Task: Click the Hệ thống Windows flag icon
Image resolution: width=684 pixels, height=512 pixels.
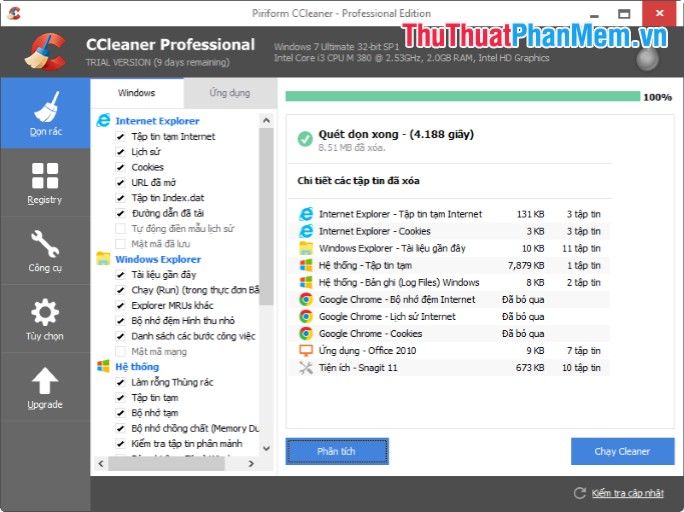Action: (x=103, y=366)
